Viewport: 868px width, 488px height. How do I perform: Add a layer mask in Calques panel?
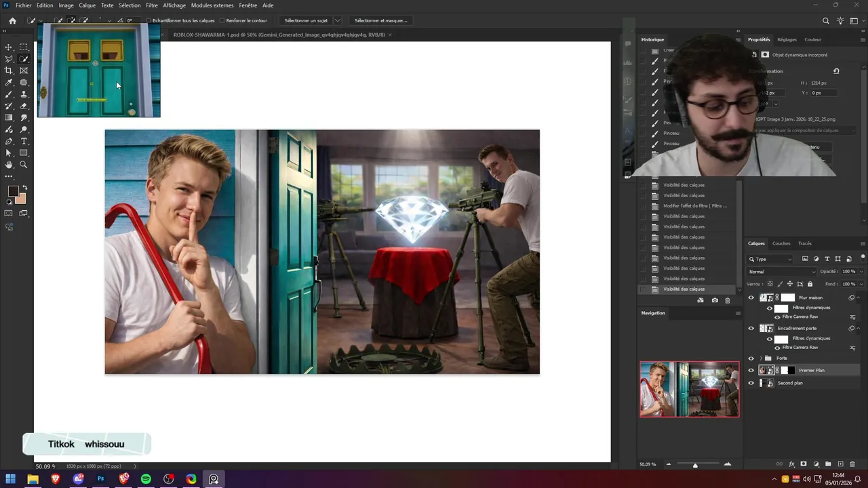(804, 464)
